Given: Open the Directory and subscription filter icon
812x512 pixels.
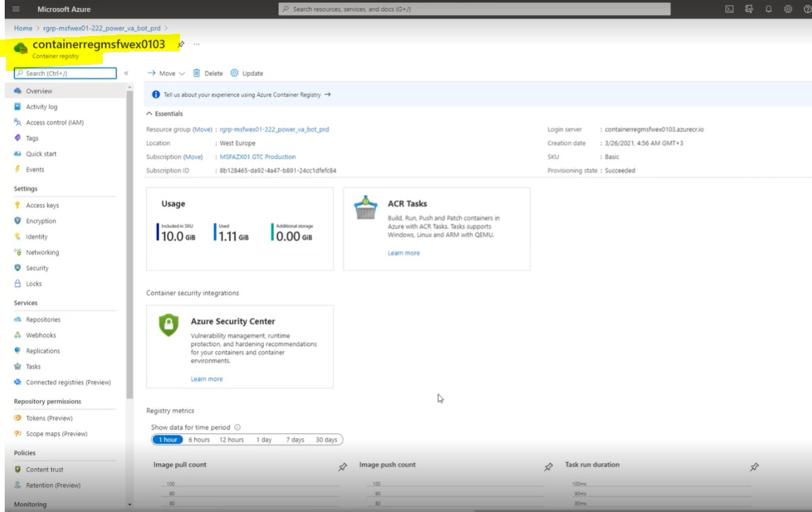Looking at the screenshot, I should (x=749, y=9).
